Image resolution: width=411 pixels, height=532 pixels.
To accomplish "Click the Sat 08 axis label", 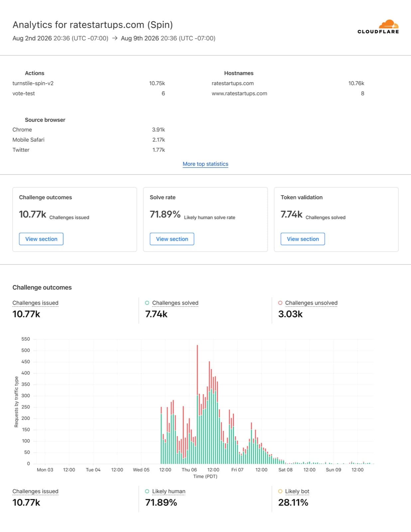I will tap(285, 470).
